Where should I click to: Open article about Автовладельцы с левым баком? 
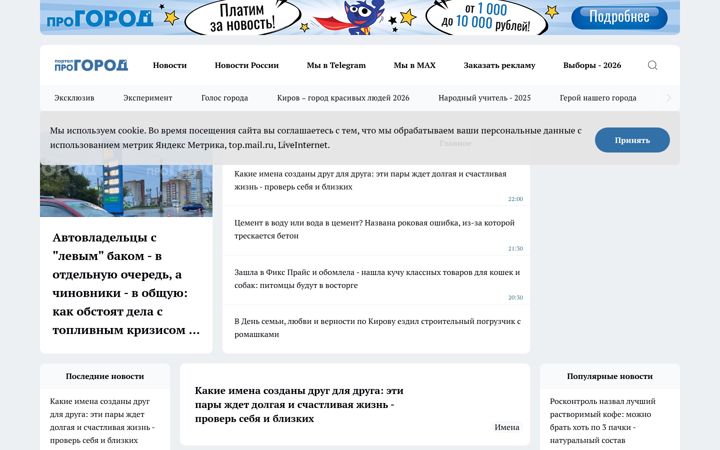pos(126,284)
